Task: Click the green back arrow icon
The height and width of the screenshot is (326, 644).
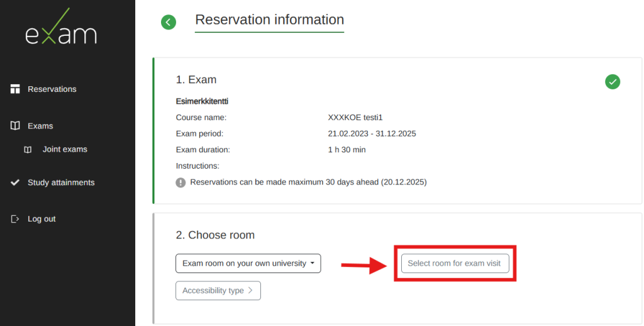Action: pyautogui.click(x=168, y=22)
